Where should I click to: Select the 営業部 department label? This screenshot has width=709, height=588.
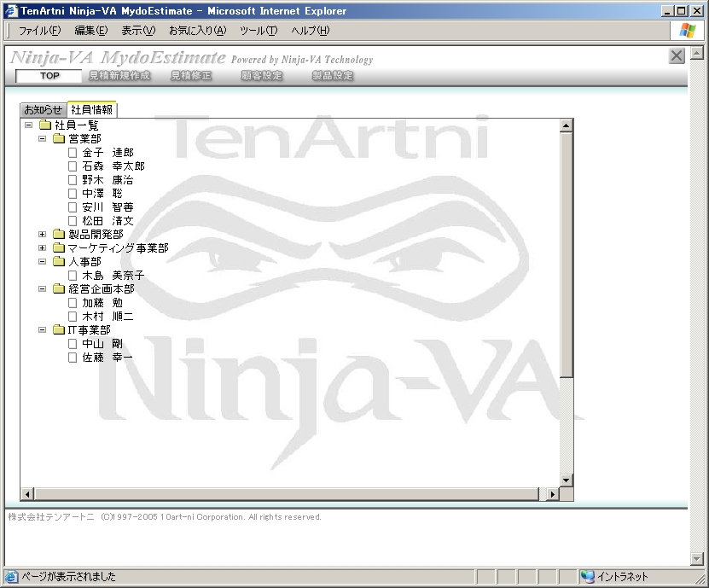(84, 139)
